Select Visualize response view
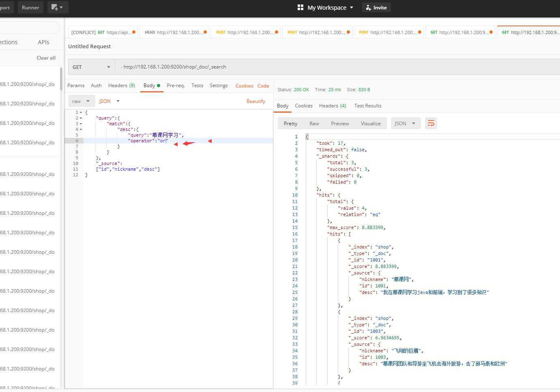The height and width of the screenshot is (392, 560). pyautogui.click(x=371, y=123)
